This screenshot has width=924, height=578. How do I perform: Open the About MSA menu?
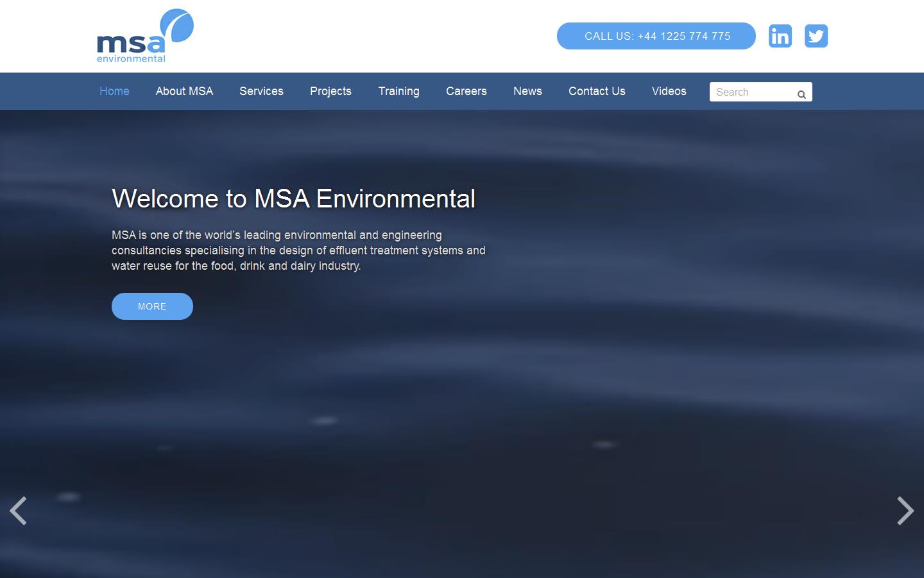[x=184, y=91]
